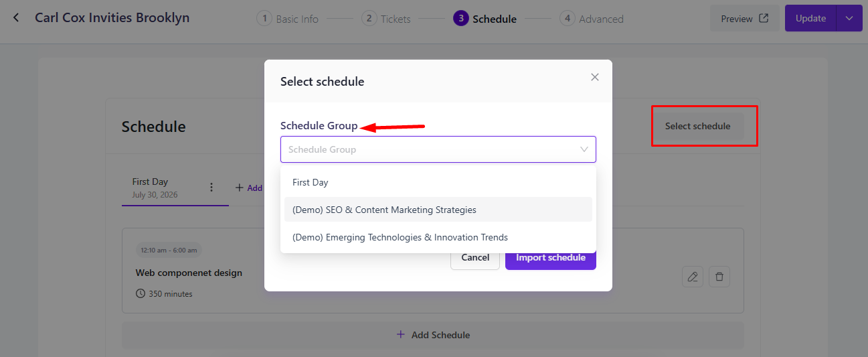868x357 pixels.
Task: Go to the Basic Info step
Action: click(x=288, y=19)
